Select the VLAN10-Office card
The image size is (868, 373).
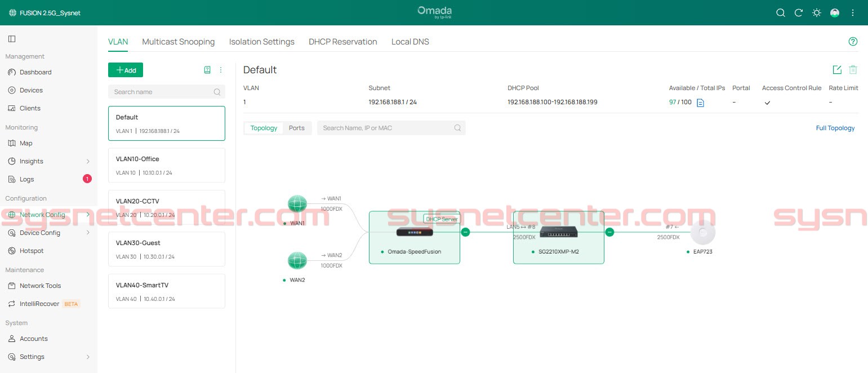click(x=167, y=165)
